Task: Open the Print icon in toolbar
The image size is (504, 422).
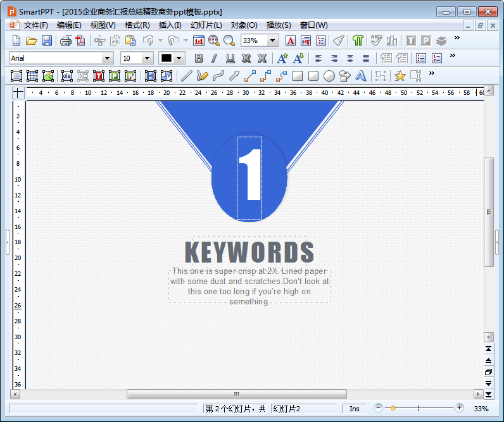Action: click(x=65, y=40)
